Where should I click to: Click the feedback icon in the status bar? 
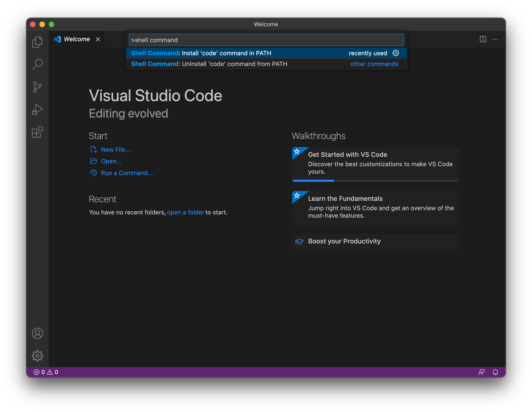(482, 372)
